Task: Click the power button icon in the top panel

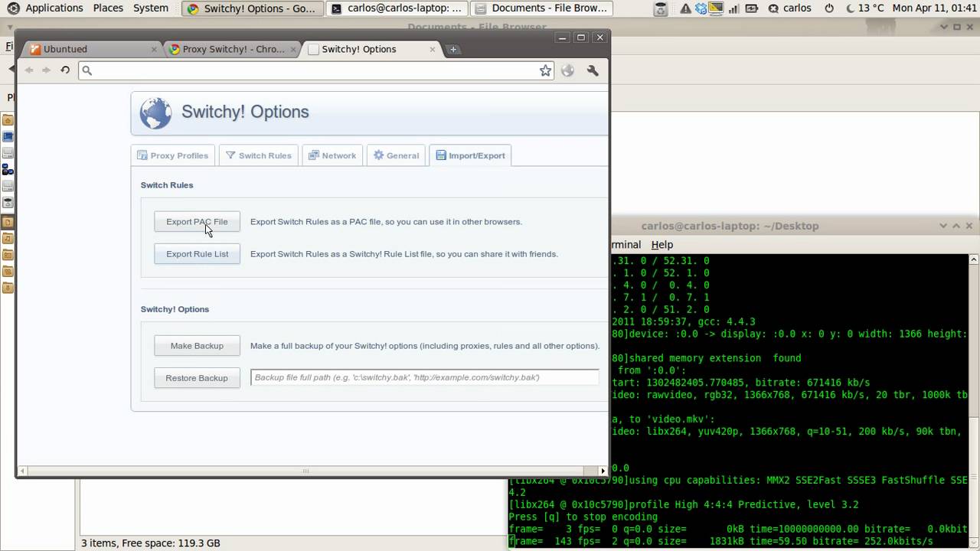Action: point(829,8)
